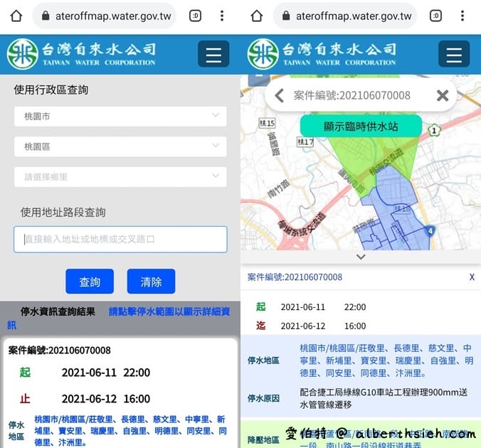Select 停水資訊查詢結果 heading
This screenshot has width=481, height=448.
(x=58, y=312)
